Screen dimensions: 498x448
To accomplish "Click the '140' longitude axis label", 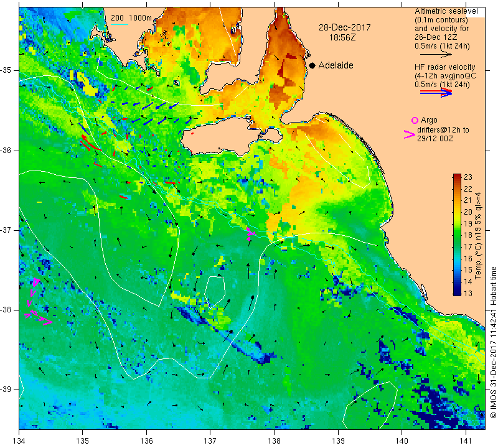I will coord(402,441).
